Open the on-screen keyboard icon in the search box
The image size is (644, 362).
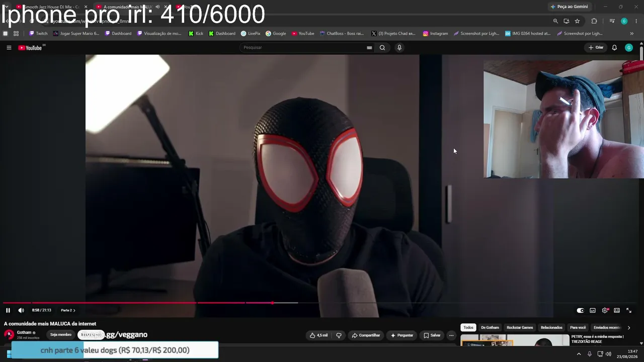point(369,48)
